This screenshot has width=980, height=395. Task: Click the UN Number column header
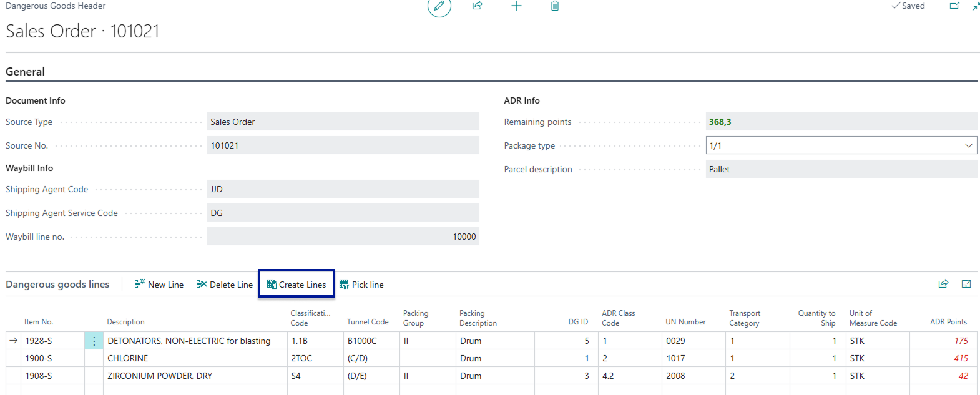pos(685,322)
